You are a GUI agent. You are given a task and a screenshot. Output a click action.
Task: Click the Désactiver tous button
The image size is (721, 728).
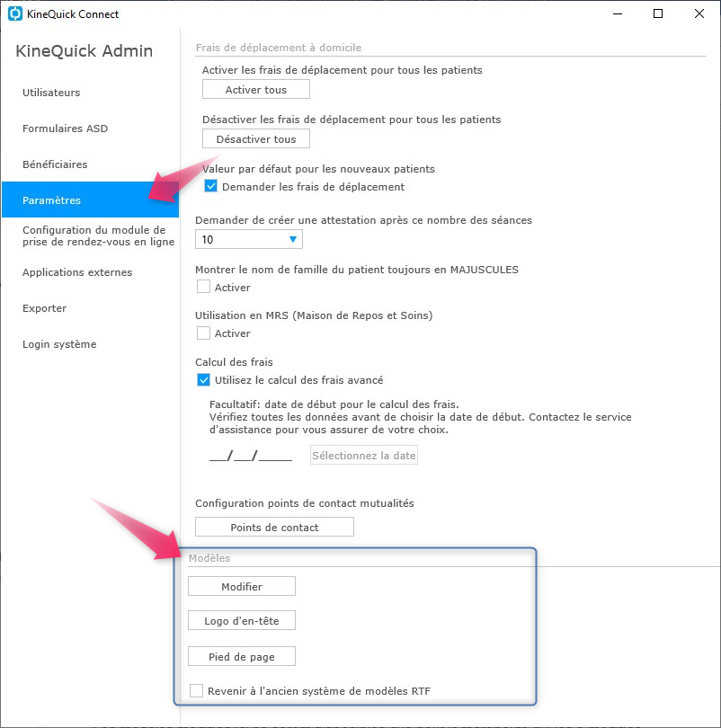pyautogui.click(x=256, y=138)
